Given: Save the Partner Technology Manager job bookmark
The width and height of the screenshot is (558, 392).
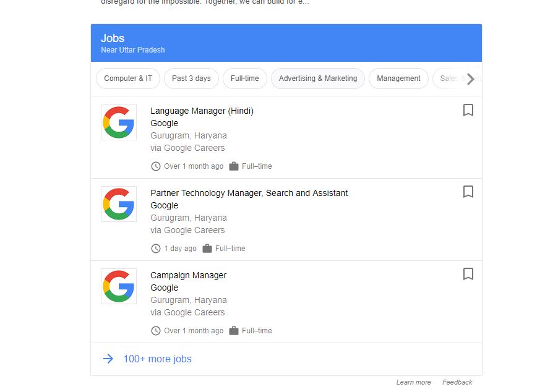Looking at the screenshot, I should tap(468, 192).
